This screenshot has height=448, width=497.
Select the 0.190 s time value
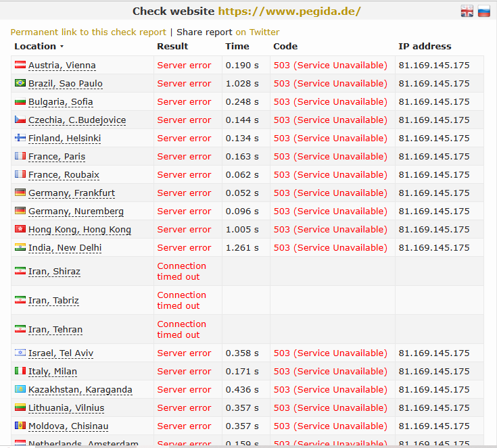tap(242, 66)
